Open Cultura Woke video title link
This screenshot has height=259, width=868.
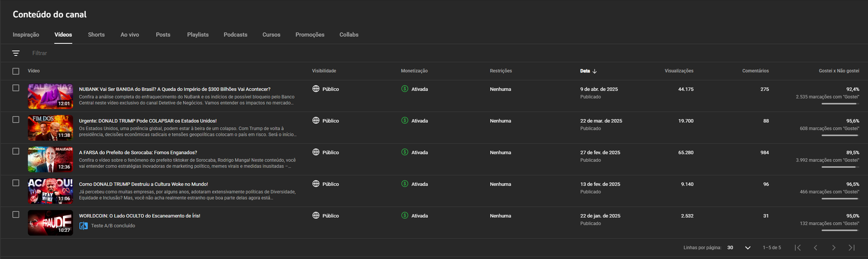[x=143, y=185]
